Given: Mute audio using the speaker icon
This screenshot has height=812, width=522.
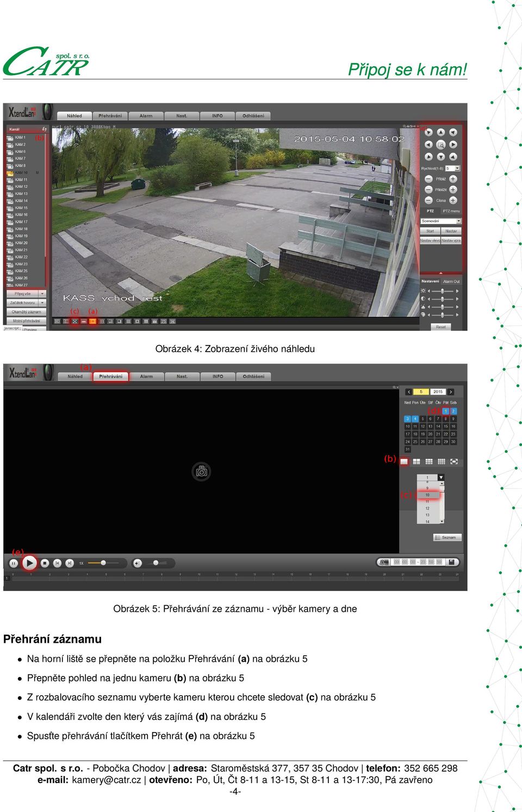Looking at the screenshot, I should 138,563.
